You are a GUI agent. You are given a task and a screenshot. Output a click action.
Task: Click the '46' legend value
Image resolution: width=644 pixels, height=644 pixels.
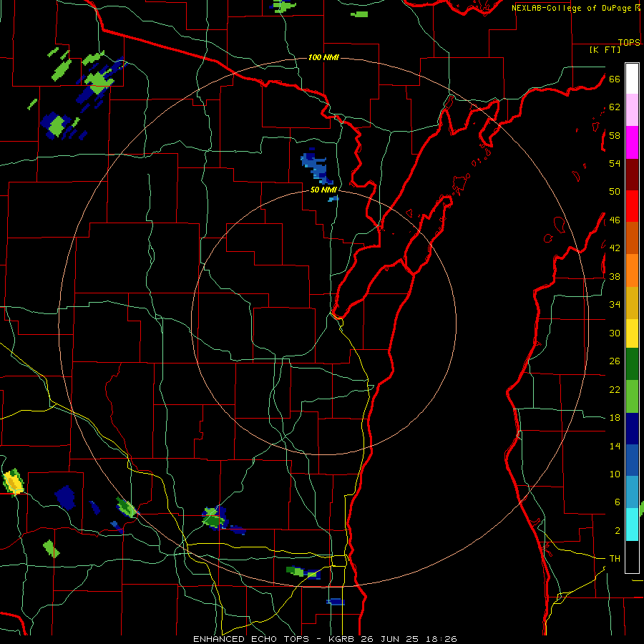pyautogui.click(x=615, y=220)
